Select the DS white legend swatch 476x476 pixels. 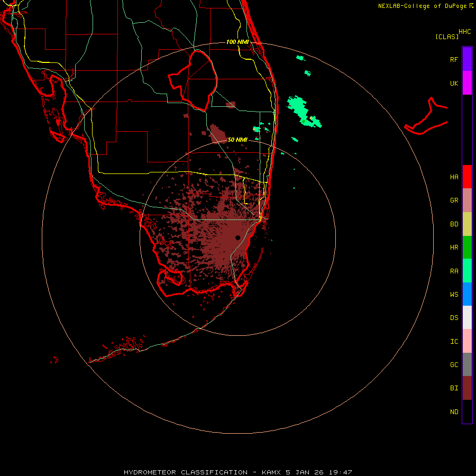(467, 317)
